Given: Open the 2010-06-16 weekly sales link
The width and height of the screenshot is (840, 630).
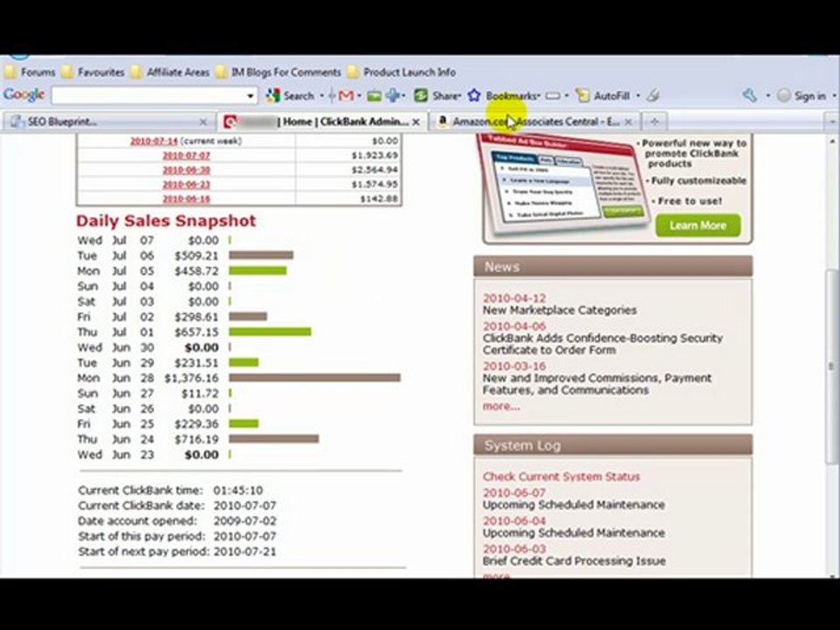Looking at the screenshot, I should pyautogui.click(x=186, y=199).
